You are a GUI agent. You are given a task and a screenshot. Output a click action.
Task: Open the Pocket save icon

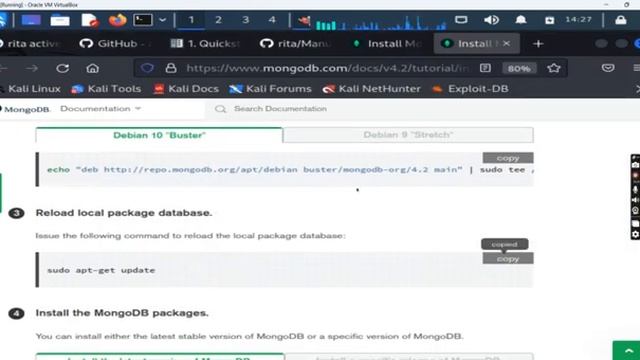pyautogui.click(x=608, y=68)
